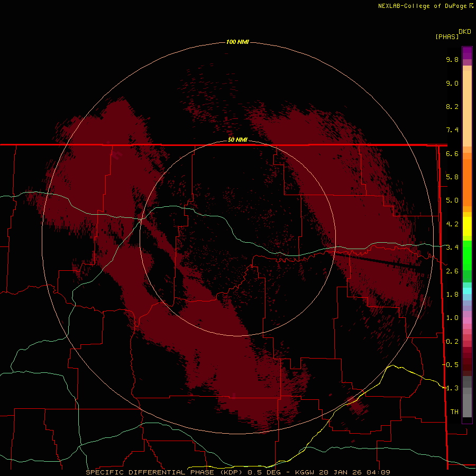Click the bright green band of the color scale

coord(467,257)
